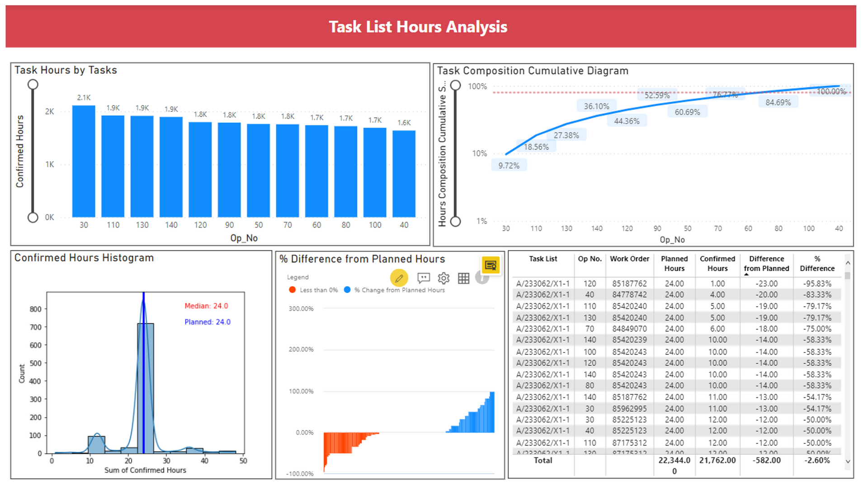Screen dimensions: 868x486
Task: Select the Op_No 30 bar in Task Hours
Action: (84, 161)
